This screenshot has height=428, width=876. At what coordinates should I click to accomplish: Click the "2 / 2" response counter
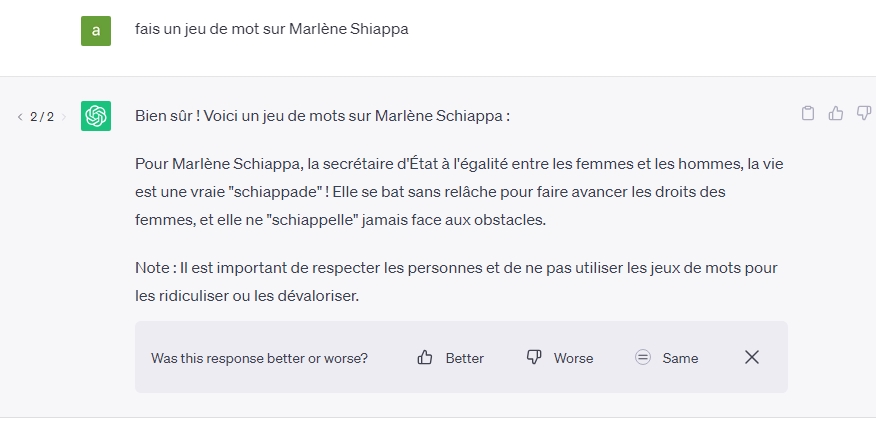pyautogui.click(x=42, y=117)
